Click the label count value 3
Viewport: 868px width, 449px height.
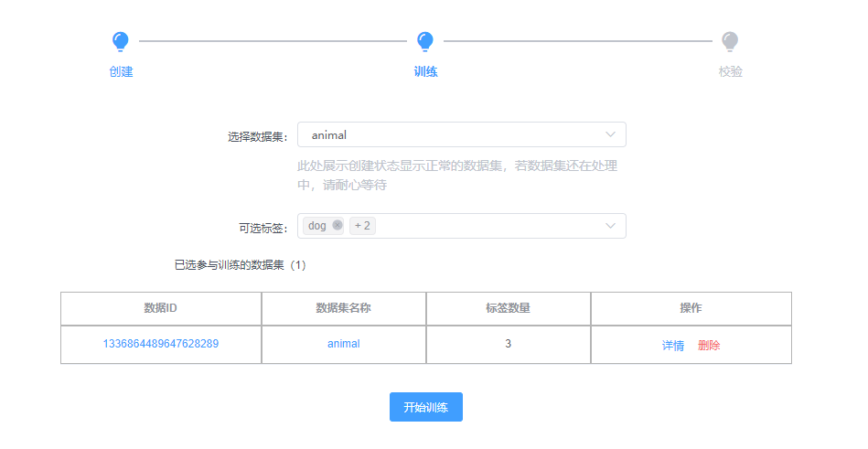[509, 344]
